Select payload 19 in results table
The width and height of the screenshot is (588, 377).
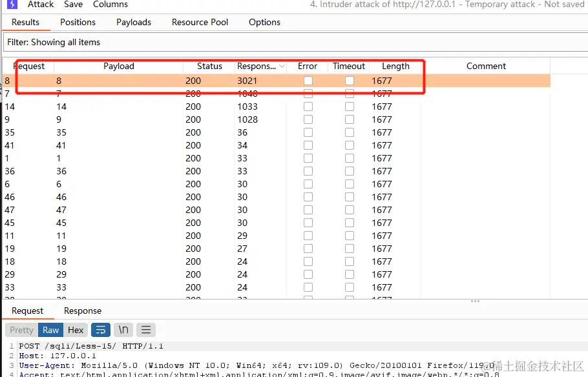(x=61, y=249)
